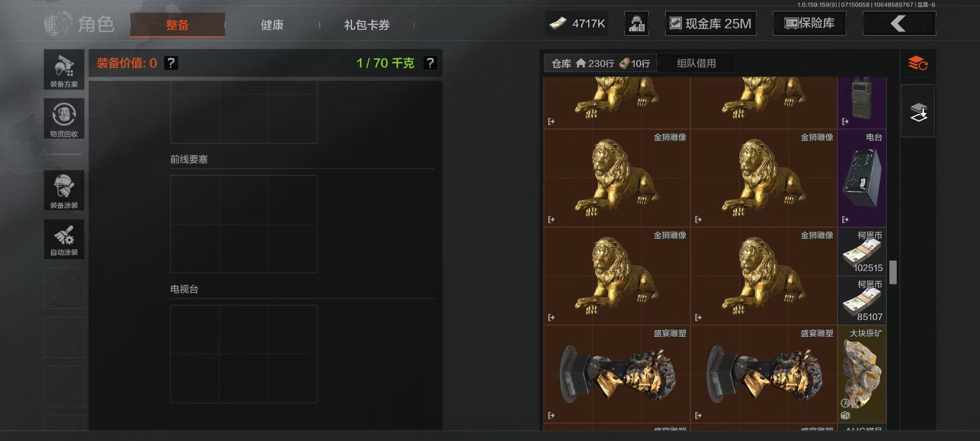Select the 柯恩币 102515 cash stack
980x441 pixels.
[x=862, y=252]
